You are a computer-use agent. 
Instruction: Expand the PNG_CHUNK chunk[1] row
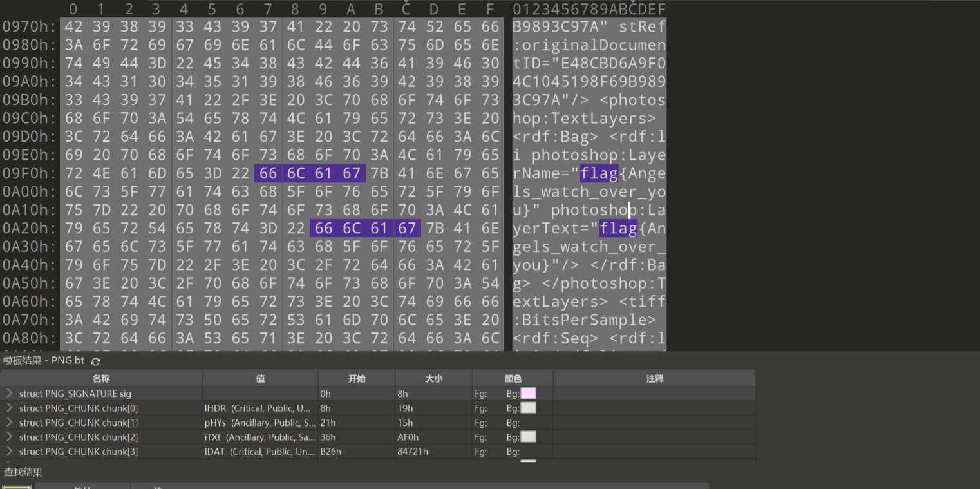pos(10,423)
